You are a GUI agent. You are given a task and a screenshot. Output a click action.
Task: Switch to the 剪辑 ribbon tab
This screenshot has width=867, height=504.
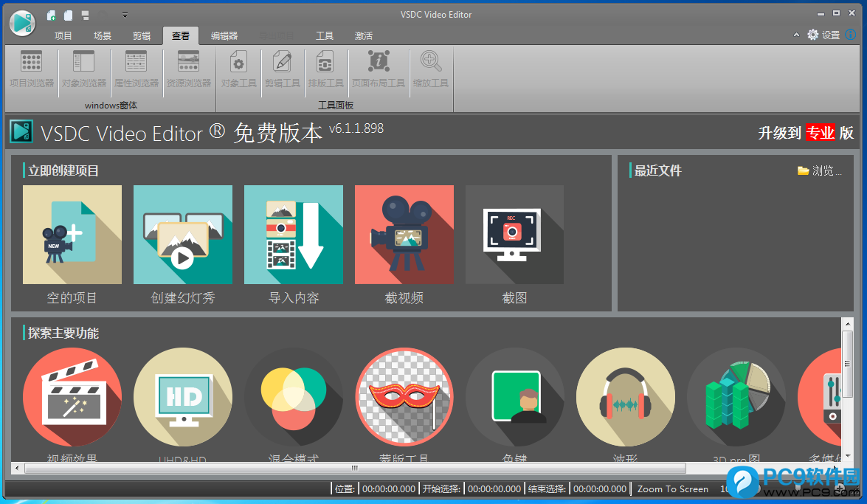pos(142,36)
